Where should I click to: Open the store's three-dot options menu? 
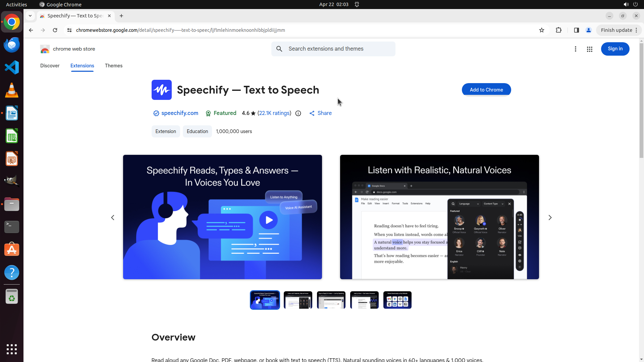[575, 49]
